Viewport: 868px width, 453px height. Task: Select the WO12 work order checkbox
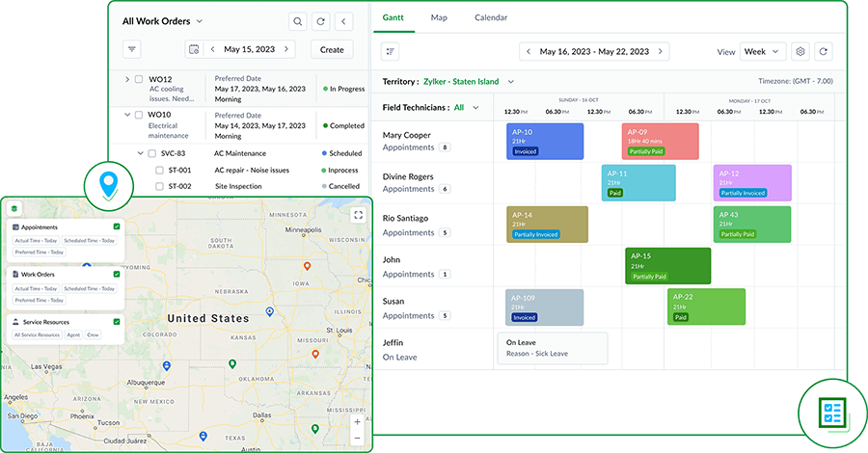coord(139,80)
